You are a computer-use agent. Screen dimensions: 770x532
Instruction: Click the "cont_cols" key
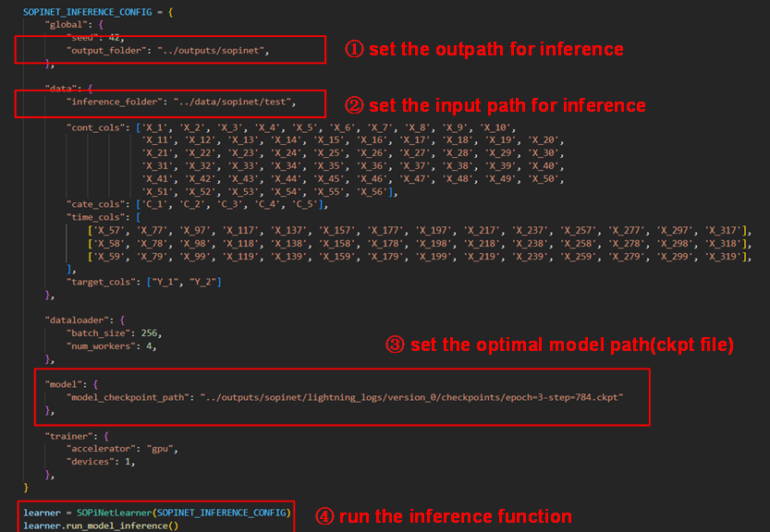[98, 127]
